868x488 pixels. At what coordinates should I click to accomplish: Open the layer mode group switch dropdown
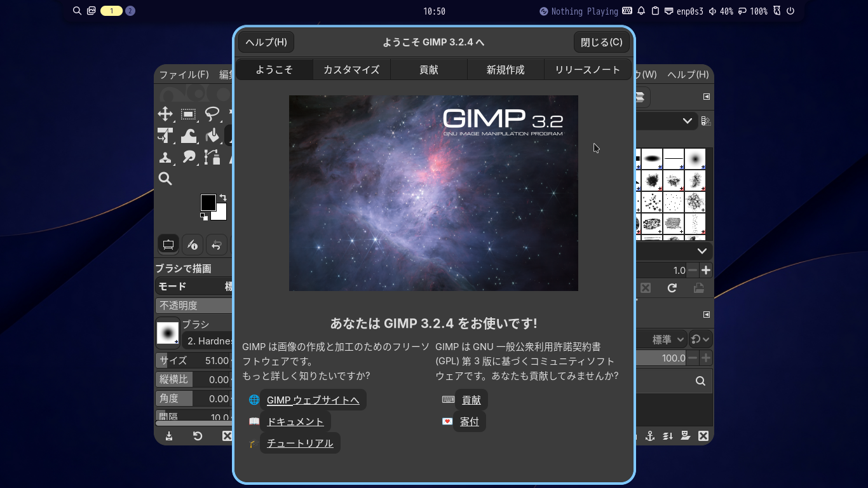tap(701, 340)
